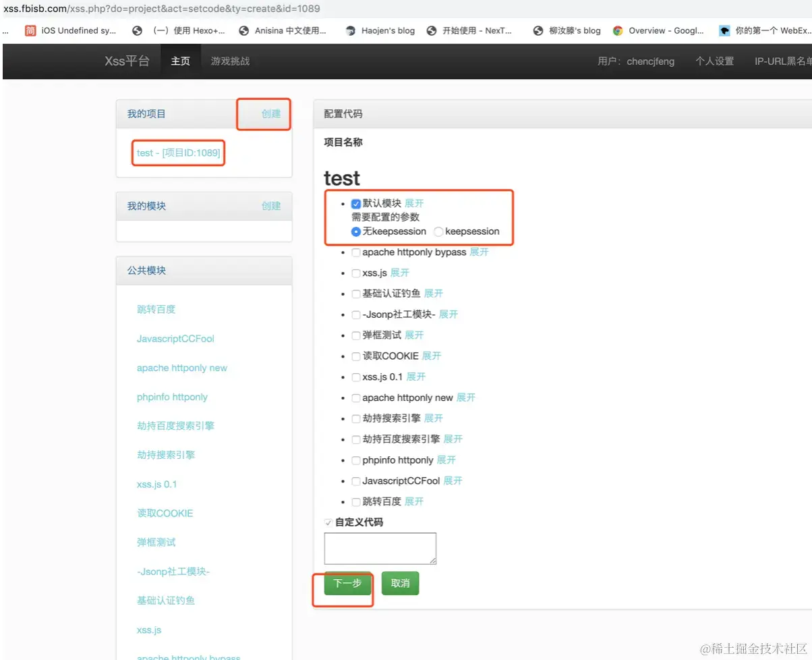Check the 弹框测试 checkbox
Screen dimensions: 812x660
[x=355, y=335]
